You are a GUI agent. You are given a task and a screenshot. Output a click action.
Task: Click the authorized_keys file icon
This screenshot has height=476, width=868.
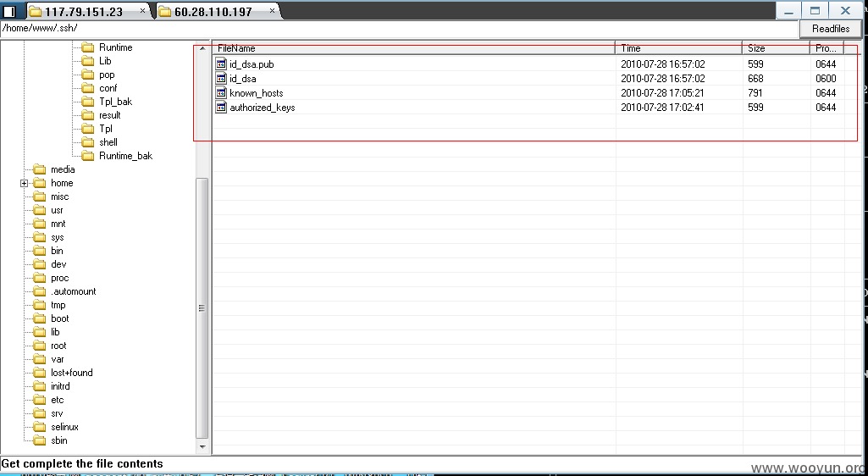[221, 107]
